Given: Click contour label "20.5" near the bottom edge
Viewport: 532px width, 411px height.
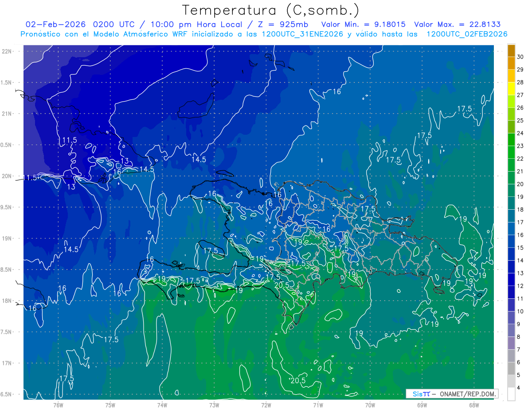Looking at the screenshot, I should 298,380.
